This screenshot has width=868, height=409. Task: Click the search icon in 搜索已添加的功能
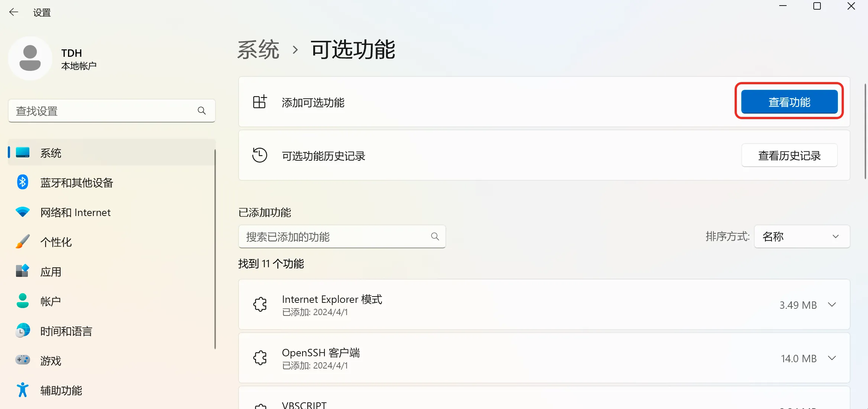[x=435, y=236]
